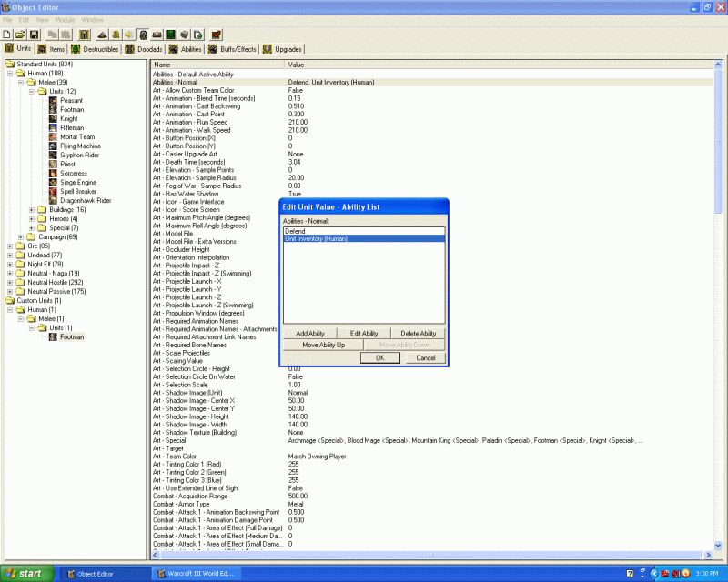This screenshot has height=582, width=728.
Task: Save using the floppy disk icon
Action: [34, 35]
